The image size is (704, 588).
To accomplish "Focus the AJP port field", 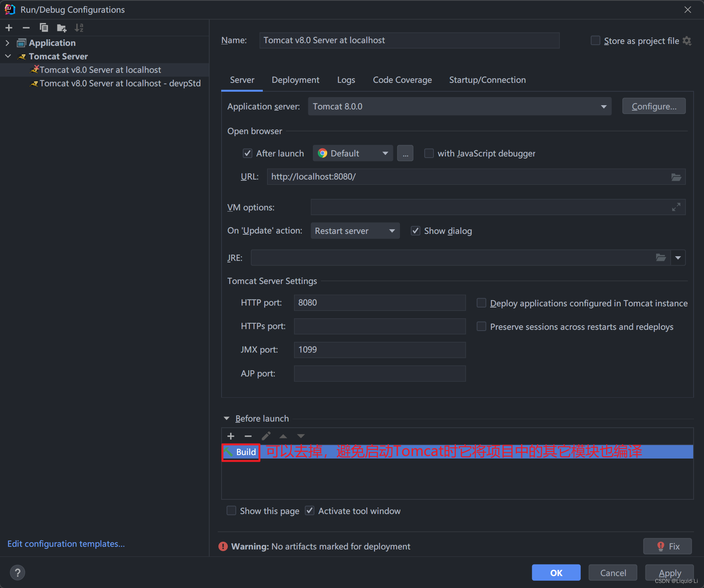I will coord(380,373).
